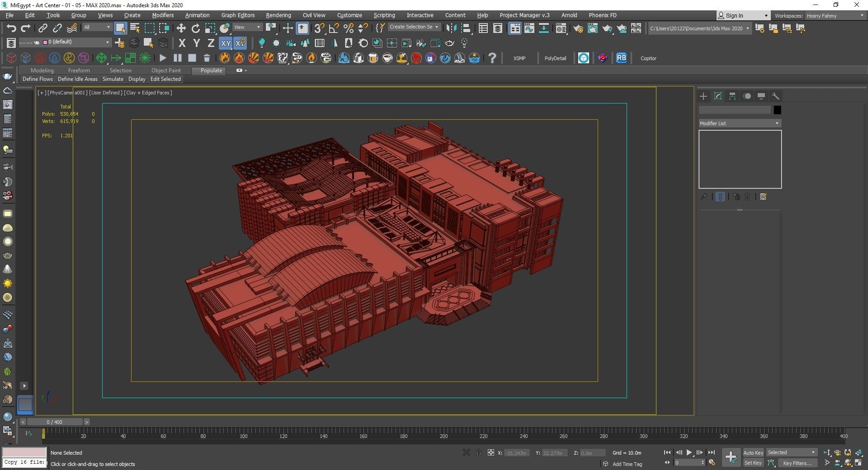
Task: Open the Hierarchy panel tab icon
Action: point(732,96)
